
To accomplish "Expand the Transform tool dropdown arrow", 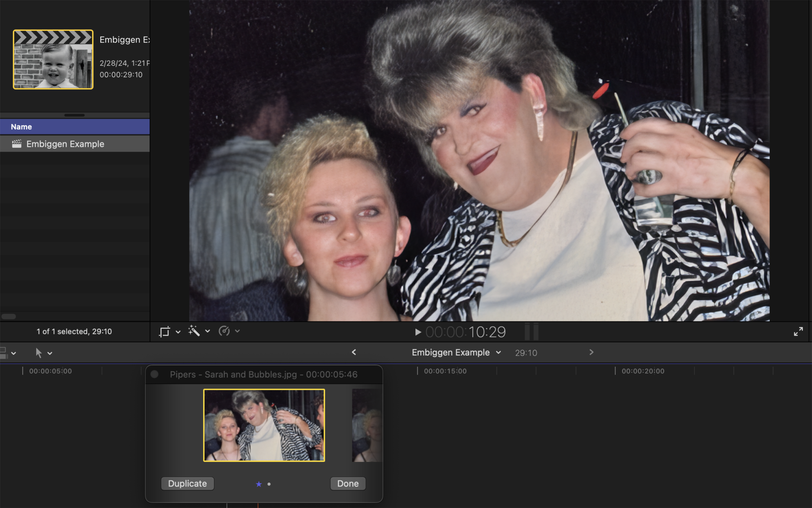I will (178, 332).
